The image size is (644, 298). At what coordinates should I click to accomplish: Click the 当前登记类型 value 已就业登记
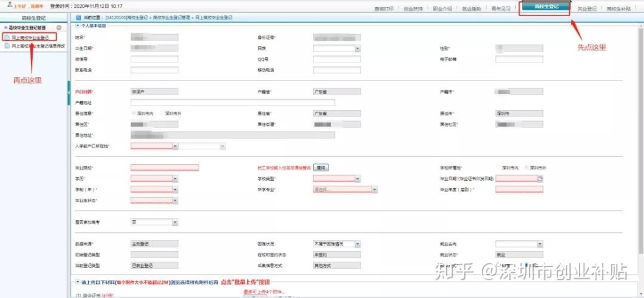pyautogui.click(x=155, y=266)
